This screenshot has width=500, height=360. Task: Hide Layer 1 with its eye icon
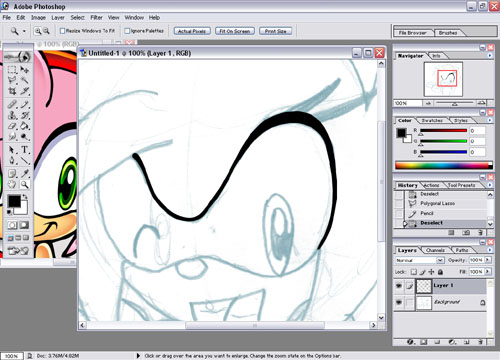pyautogui.click(x=399, y=286)
